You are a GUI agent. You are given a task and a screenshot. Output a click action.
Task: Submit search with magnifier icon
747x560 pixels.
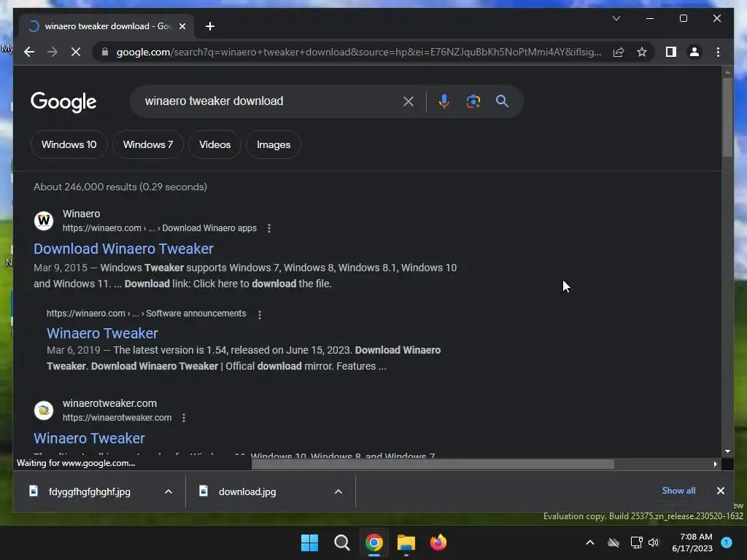point(502,101)
